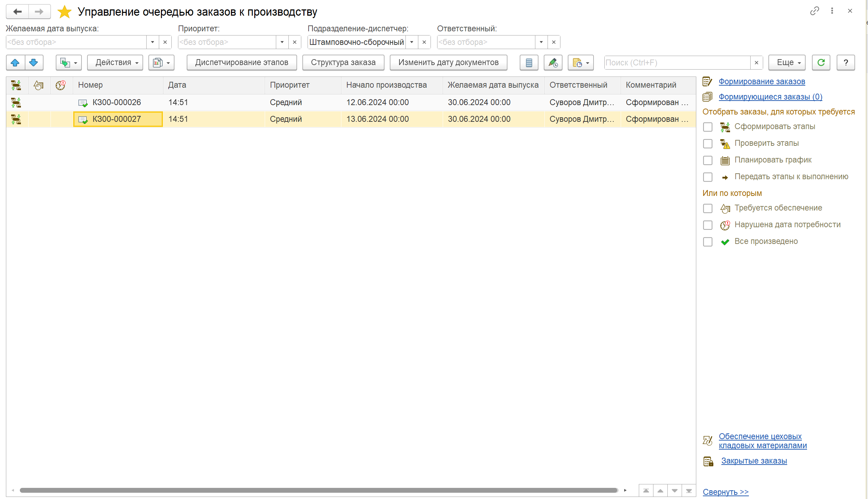
Task: Sort by the Номер column header
Action: coord(118,85)
